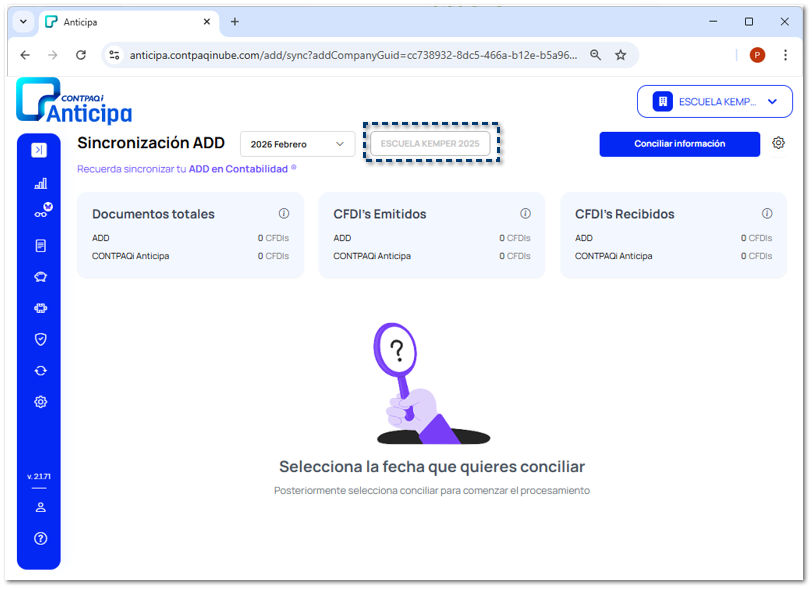Open the Chrome profile avatar P
The width and height of the screenshot is (812, 589).
coord(757,55)
